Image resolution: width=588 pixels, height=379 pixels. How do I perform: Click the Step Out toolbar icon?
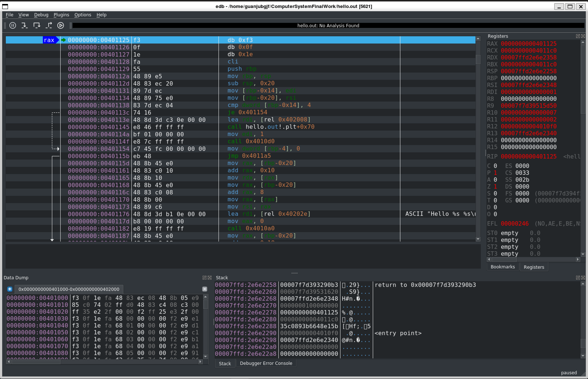coord(49,25)
